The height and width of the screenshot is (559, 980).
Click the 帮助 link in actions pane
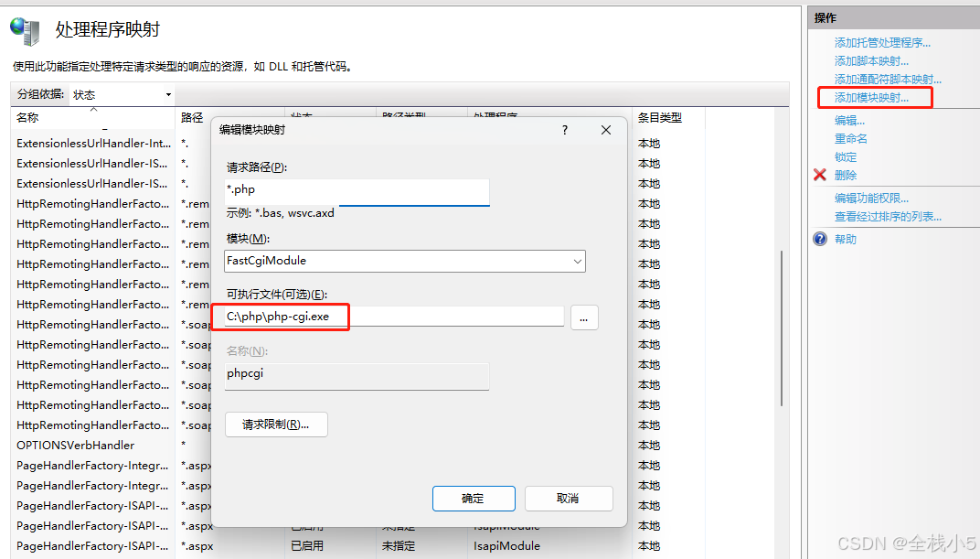(x=846, y=239)
